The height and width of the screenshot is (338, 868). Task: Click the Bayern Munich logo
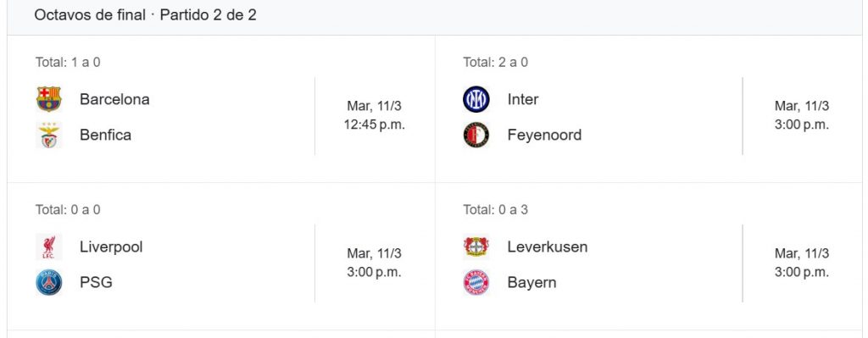click(x=476, y=283)
